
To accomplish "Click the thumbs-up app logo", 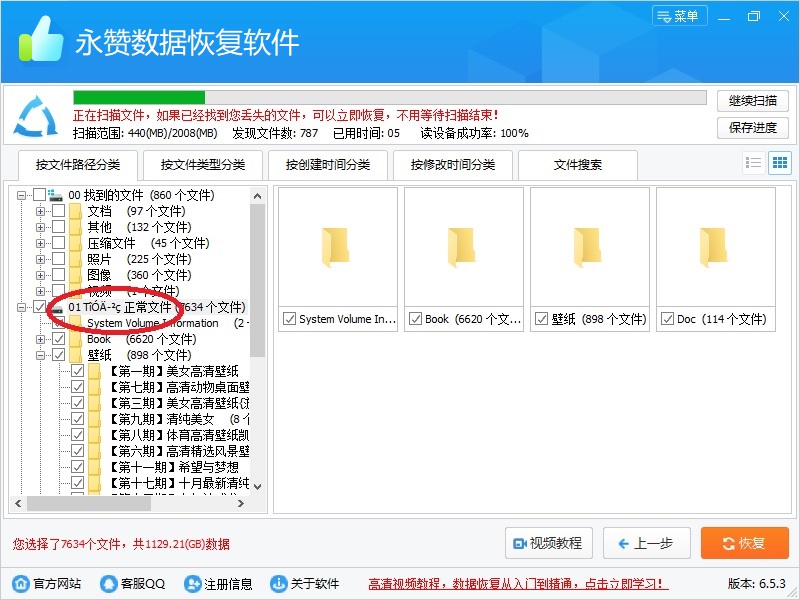I will pyautogui.click(x=41, y=40).
